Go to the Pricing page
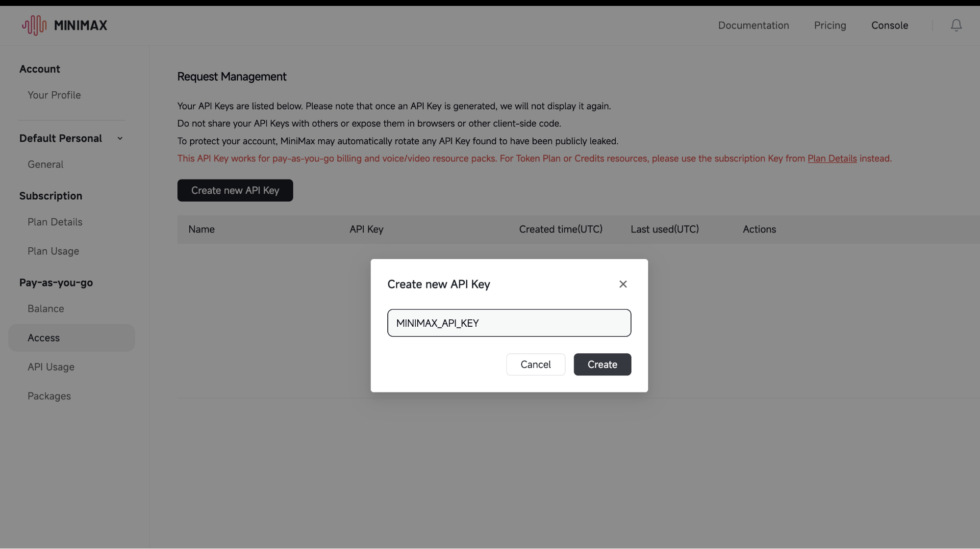Screen dimensions: 980x549 click(830, 26)
